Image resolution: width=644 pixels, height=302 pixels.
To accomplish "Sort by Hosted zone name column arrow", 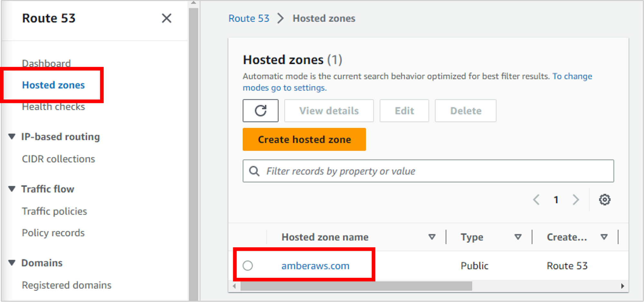I will tap(432, 237).
